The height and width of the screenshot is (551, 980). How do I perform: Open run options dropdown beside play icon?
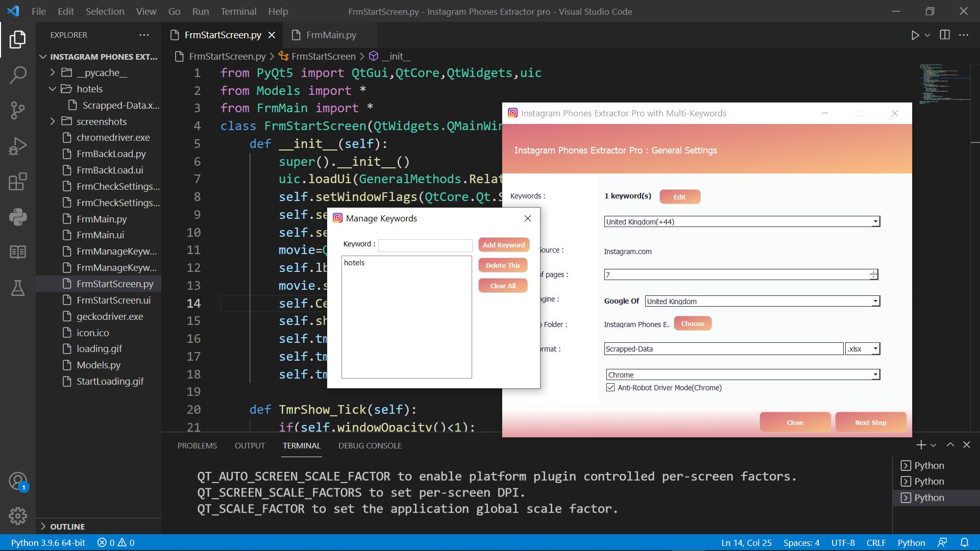tap(927, 35)
